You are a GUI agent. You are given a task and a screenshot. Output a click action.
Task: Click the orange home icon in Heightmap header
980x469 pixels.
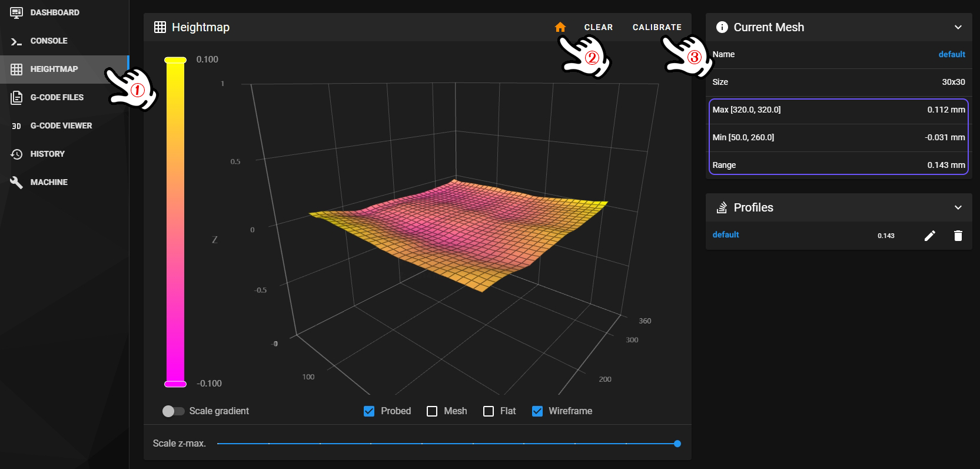pos(560,27)
